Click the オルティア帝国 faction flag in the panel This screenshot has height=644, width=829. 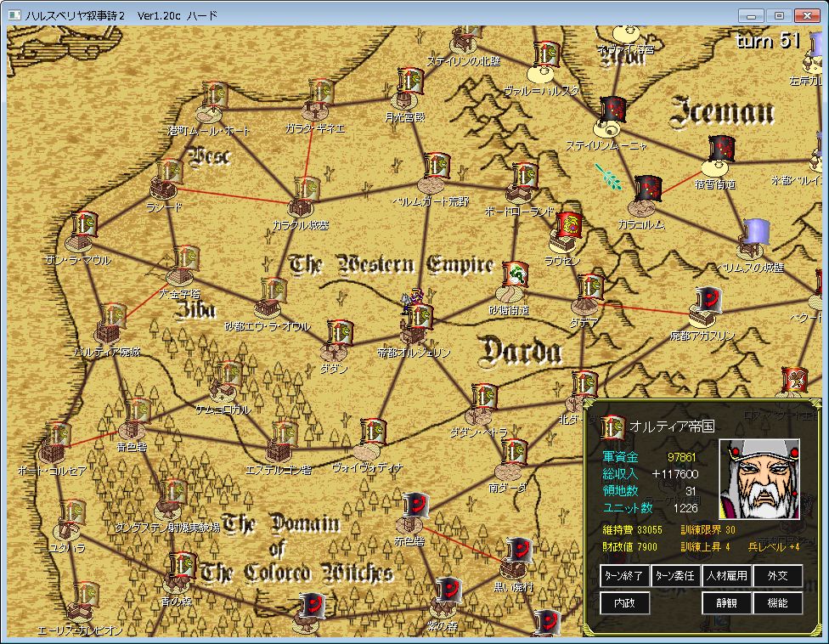pyautogui.click(x=612, y=427)
